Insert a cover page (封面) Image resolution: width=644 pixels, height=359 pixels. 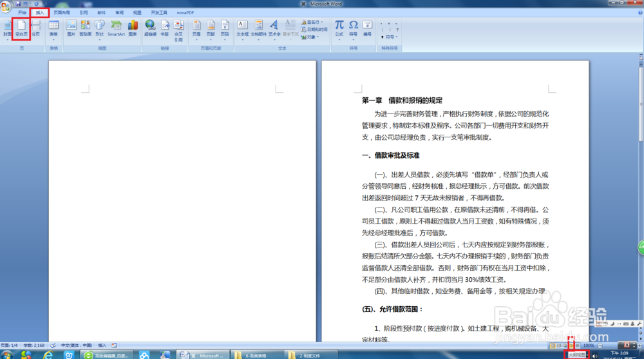[7, 29]
